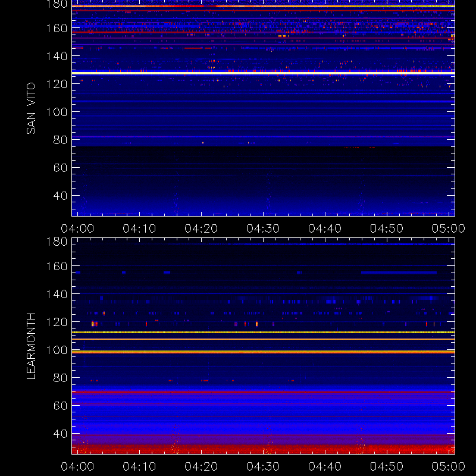
Task: Pick the 140 frequency label on Learmonth plot
Action: [57, 294]
